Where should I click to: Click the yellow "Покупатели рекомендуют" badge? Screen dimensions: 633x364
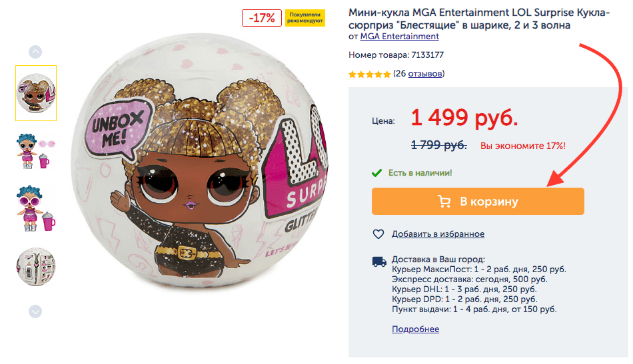305,18
